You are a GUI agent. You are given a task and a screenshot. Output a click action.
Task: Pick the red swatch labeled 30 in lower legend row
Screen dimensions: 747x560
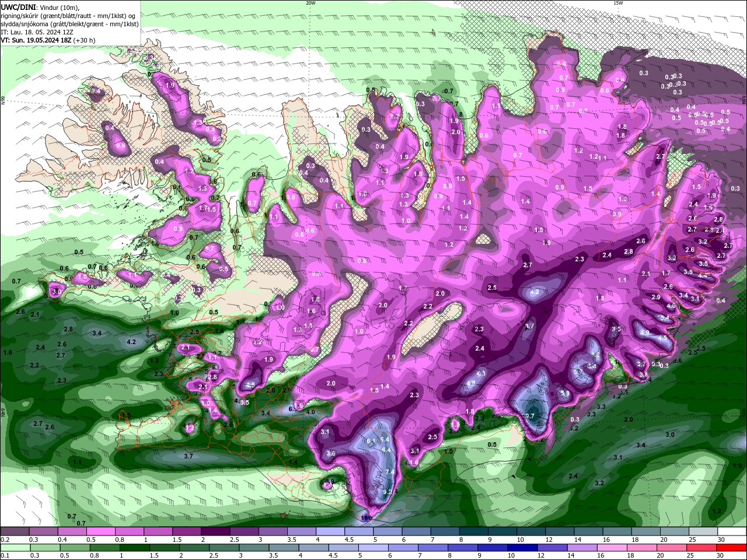tap(731, 548)
